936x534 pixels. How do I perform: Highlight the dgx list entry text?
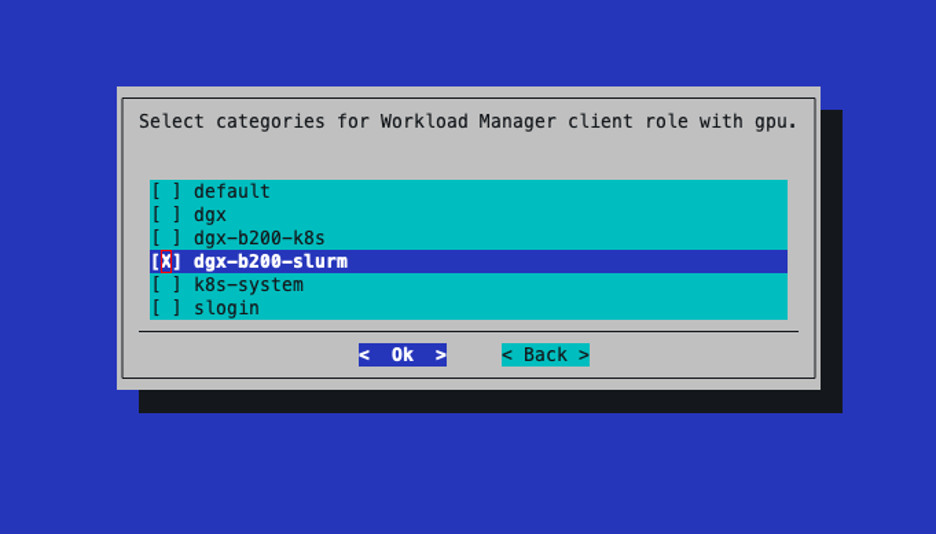pos(210,215)
